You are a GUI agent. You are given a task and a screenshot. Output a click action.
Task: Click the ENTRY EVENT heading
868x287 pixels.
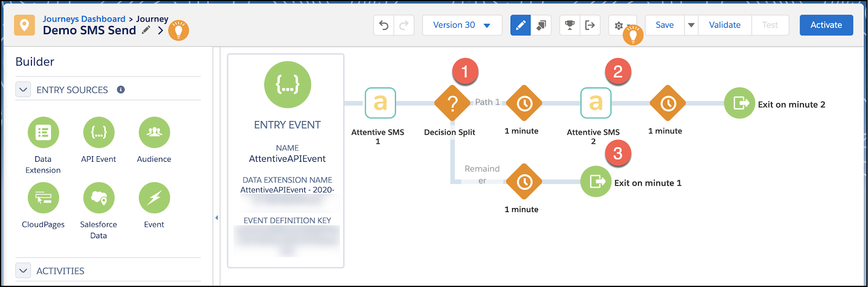(x=288, y=125)
